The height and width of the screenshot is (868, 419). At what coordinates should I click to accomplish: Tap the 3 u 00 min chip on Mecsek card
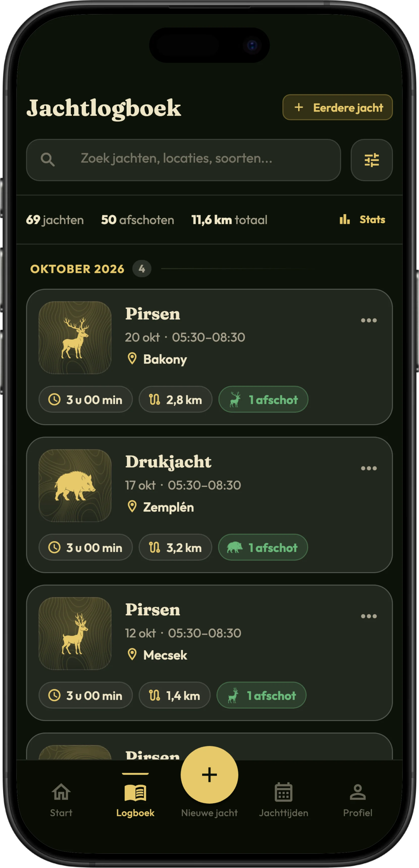[86, 695]
